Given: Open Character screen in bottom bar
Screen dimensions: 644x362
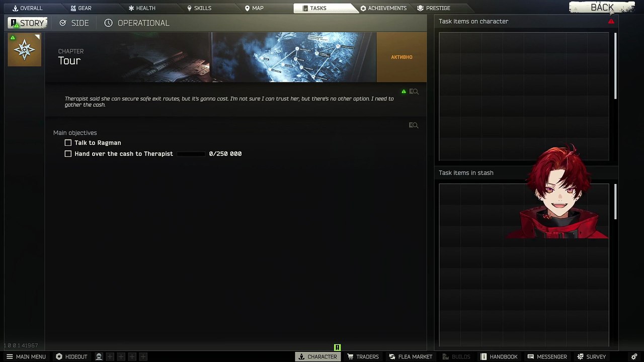Looking at the screenshot, I should 317,356.
